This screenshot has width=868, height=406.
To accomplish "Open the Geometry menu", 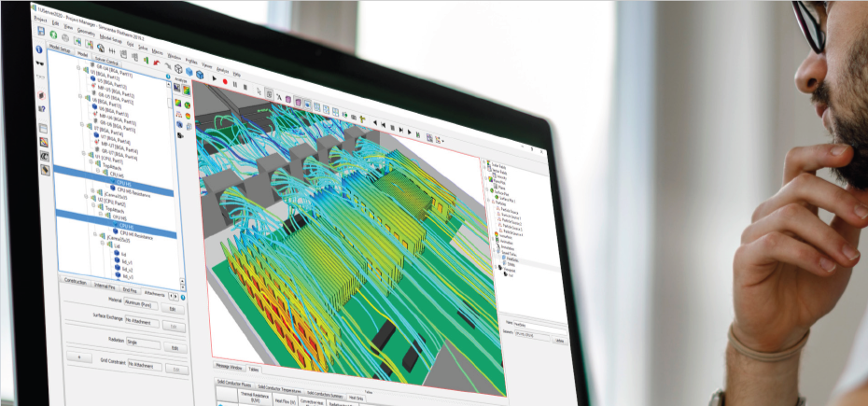I will pos(87,32).
